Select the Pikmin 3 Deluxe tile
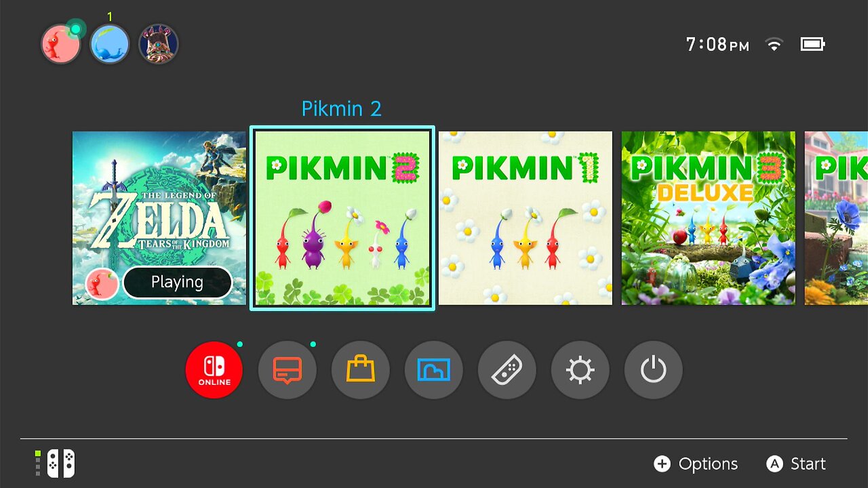The image size is (868, 488). (709, 218)
